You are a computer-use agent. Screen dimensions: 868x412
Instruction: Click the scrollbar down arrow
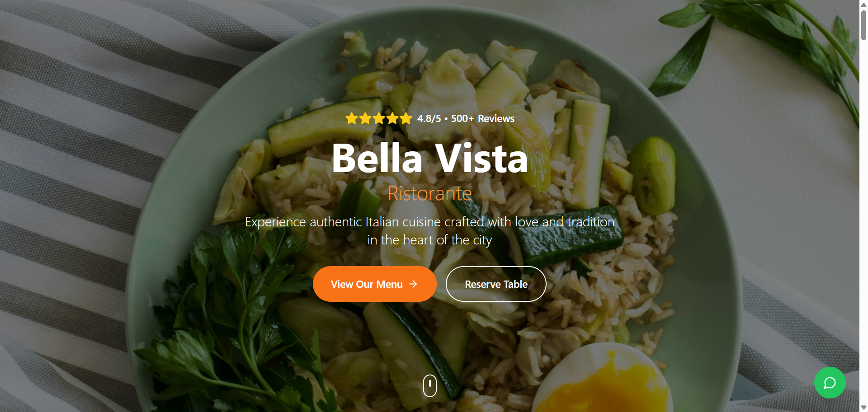863,408
